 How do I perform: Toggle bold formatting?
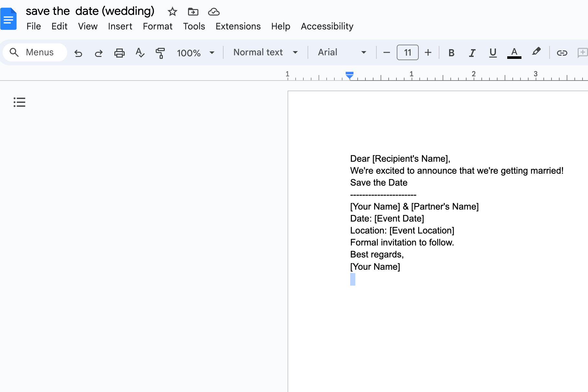click(x=451, y=52)
